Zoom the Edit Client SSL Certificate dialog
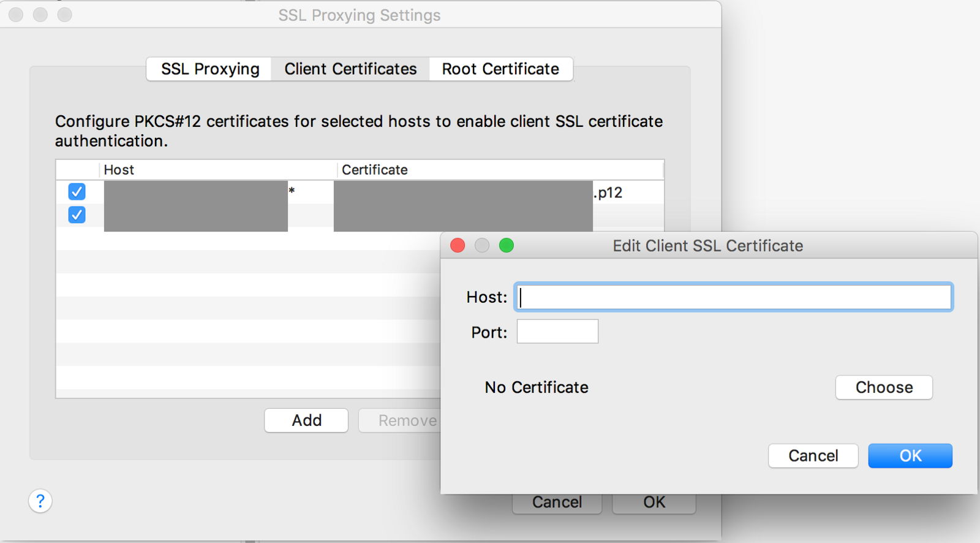This screenshot has height=543, width=980. (x=507, y=246)
